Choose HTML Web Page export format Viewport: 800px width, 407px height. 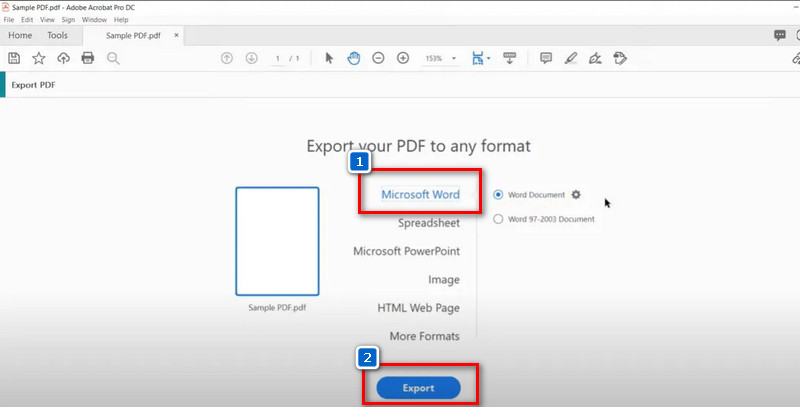coord(418,308)
